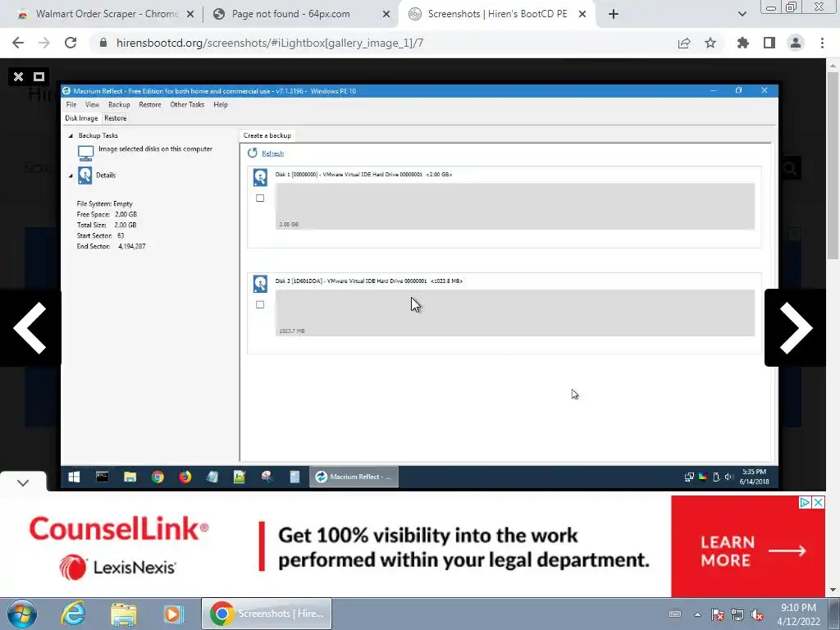
Task: Open a new Chrome tab with plus
Action: pyautogui.click(x=614, y=14)
